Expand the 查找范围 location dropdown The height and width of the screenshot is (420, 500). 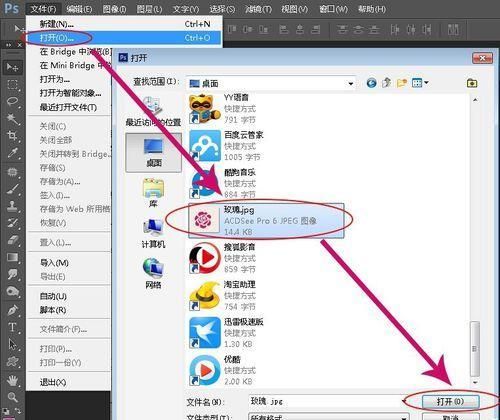pyautogui.click(x=351, y=83)
